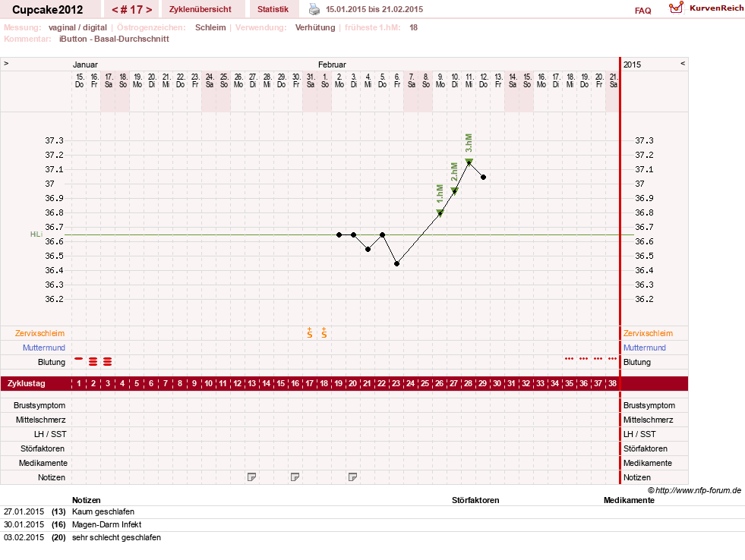This screenshot has height=560, width=745.
Task: Click the date range 15.01.2015 bis 21.02.2015
Action: pyautogui.click(x=374, y=9)
